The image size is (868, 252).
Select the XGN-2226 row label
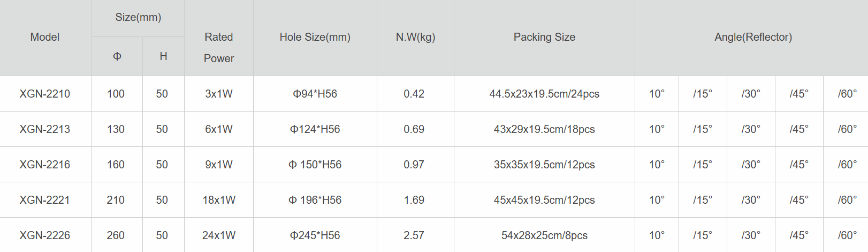pyautogui.click(x=45, y=235)
